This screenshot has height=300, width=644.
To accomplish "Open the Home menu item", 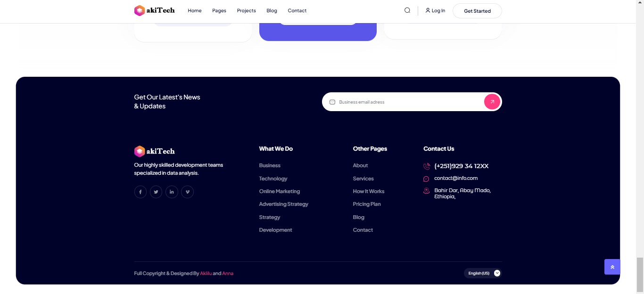I will coord(195,10).
